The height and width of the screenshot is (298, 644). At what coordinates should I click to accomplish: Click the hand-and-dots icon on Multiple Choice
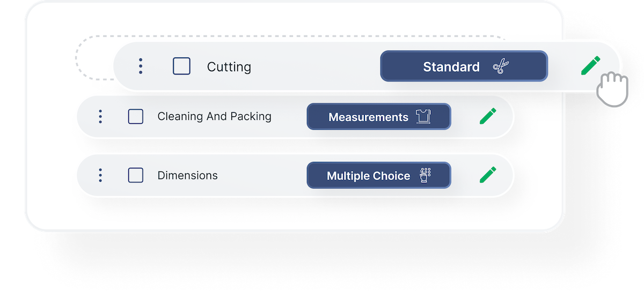point(425,175)
